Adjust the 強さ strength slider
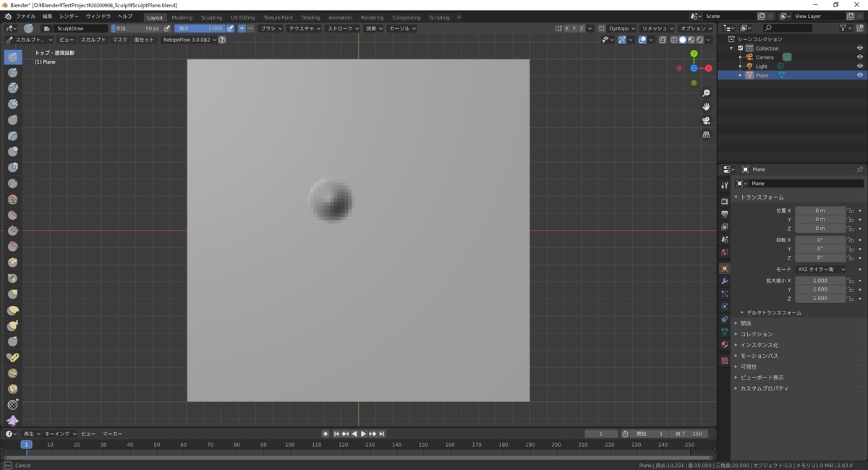Viewport: 868px width, 470px height. (200, 28)
